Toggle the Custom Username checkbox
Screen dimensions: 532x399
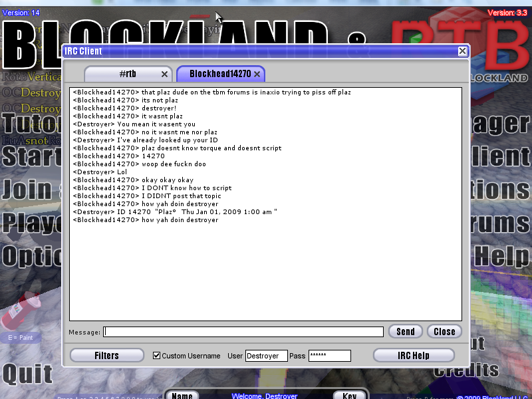[156, 355]
